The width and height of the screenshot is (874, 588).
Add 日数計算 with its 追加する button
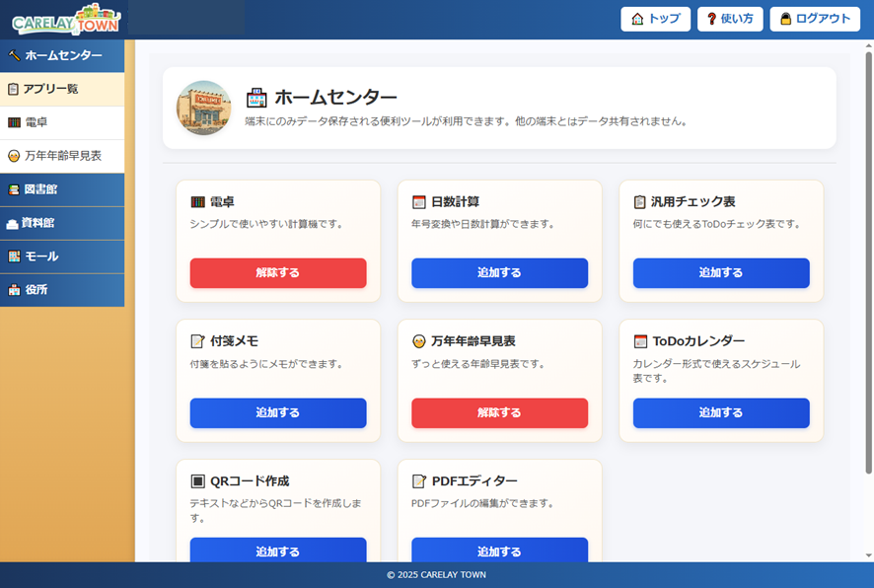click(x=499, y=272)
